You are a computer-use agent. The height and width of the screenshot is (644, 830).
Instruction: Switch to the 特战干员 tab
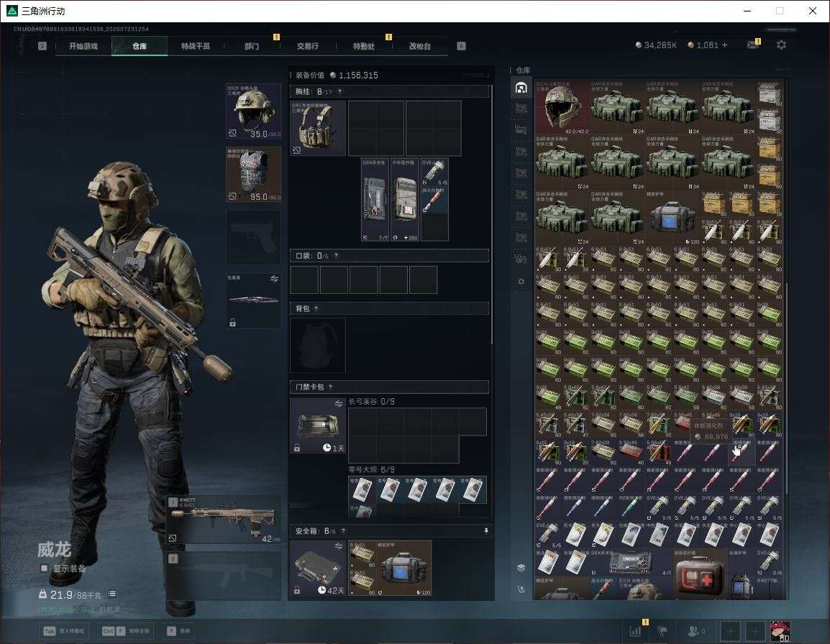pyautogui.click(x=196, y=46)
